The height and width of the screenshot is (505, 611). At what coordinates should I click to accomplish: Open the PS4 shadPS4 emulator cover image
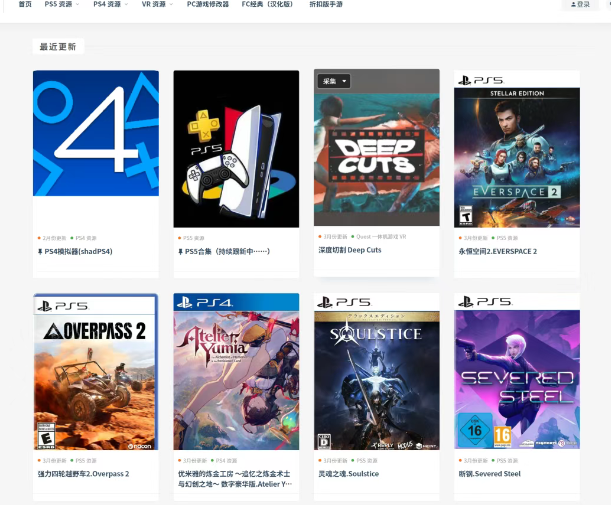(96, 133)
